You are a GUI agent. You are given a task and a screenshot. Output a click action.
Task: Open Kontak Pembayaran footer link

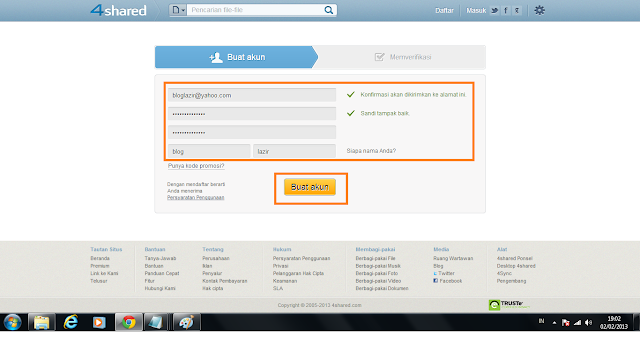pos(225,281)
